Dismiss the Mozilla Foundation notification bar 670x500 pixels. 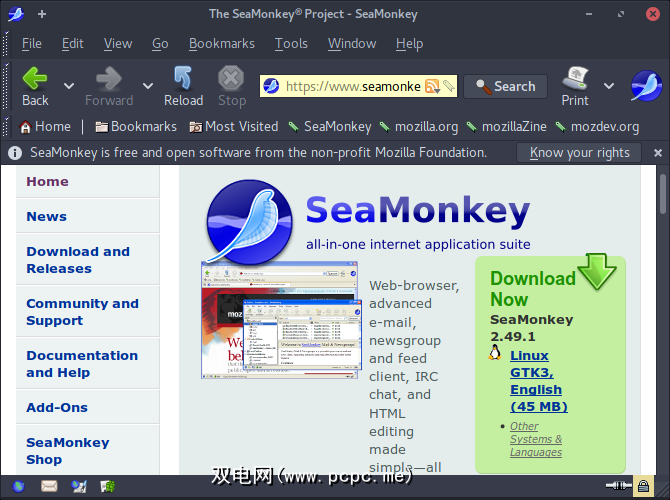coord(658,153)
